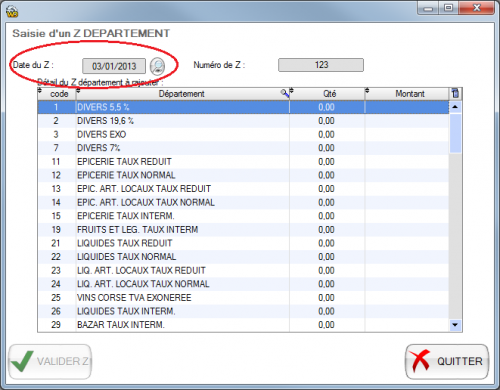Screen dimensions: 500x390
Task: Click the Date du Z field
Action: point(114,66)
